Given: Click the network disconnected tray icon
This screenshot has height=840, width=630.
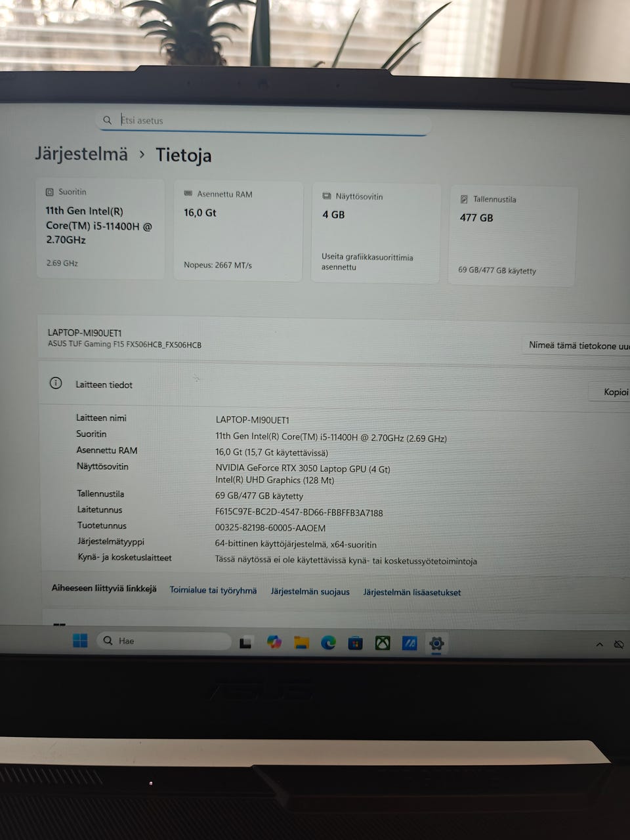Looking at the screenshot, I should [x=618, y=645].
